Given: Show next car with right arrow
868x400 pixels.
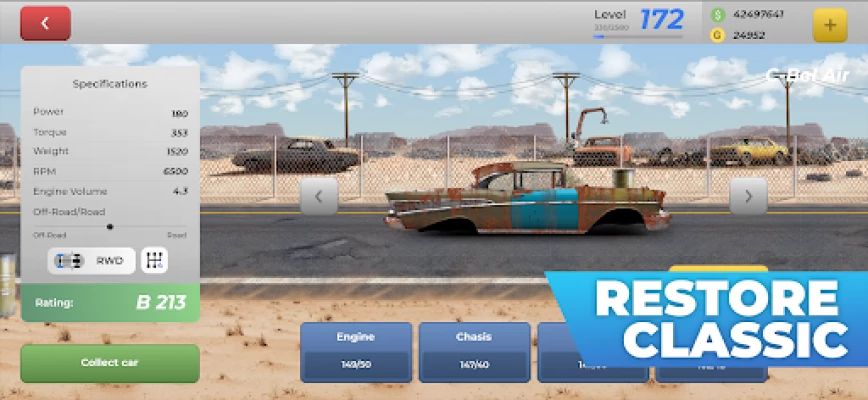Looking at the screenshot, I should 748,196.
